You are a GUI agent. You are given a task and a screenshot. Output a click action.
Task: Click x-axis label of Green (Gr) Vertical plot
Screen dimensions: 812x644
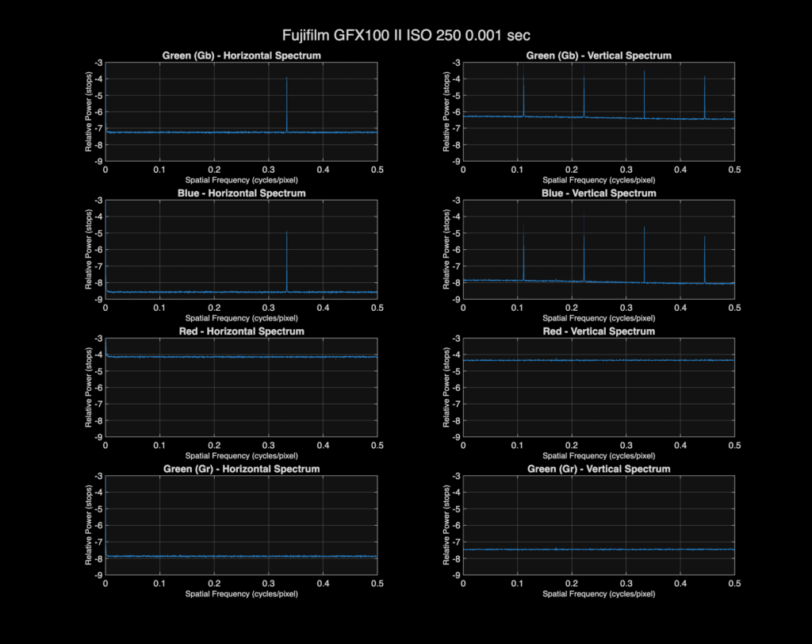(x=599, y=594)
